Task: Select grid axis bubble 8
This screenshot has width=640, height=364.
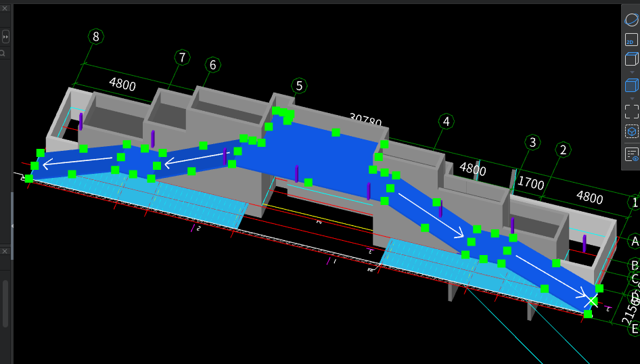Action: [x=96, y=37]
